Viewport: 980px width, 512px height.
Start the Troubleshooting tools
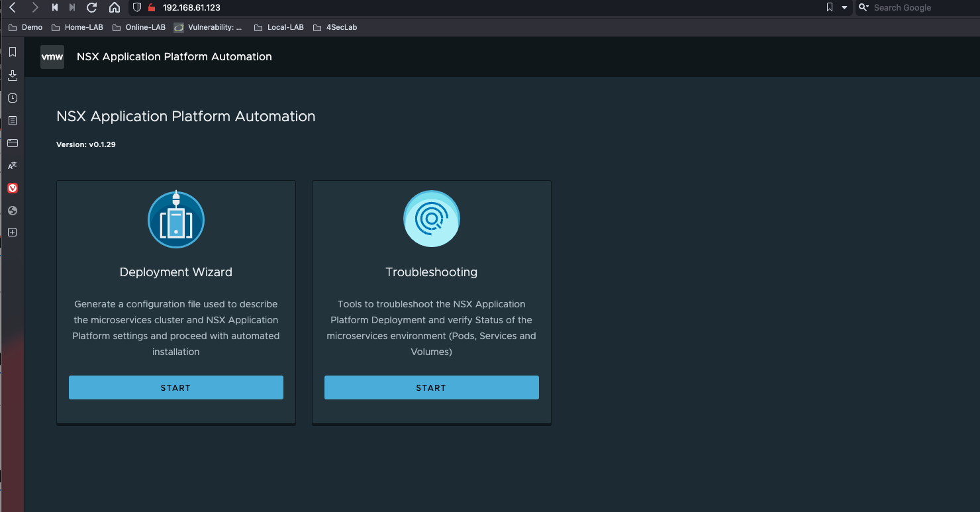pos(432,387)
